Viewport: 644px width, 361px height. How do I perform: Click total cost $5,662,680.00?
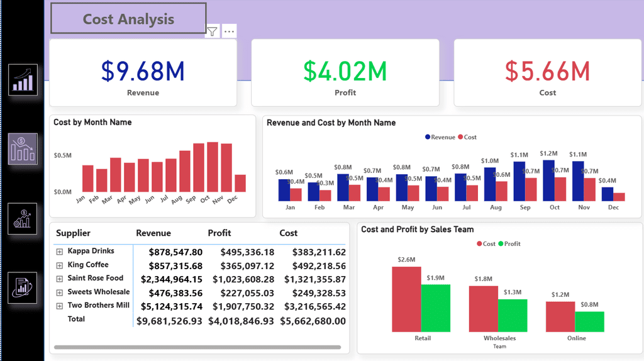pos(313,321)
